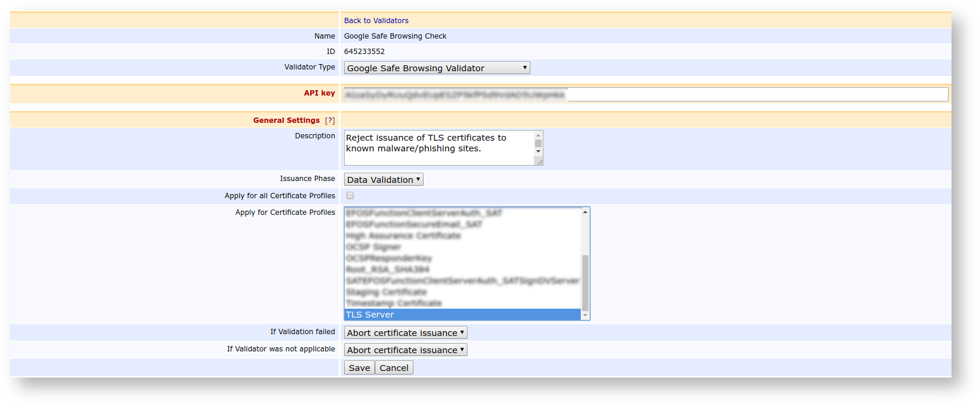Viewport: 980px width, 406px height.
Task: Save the validator settings
Action: [x=359, y=367]
